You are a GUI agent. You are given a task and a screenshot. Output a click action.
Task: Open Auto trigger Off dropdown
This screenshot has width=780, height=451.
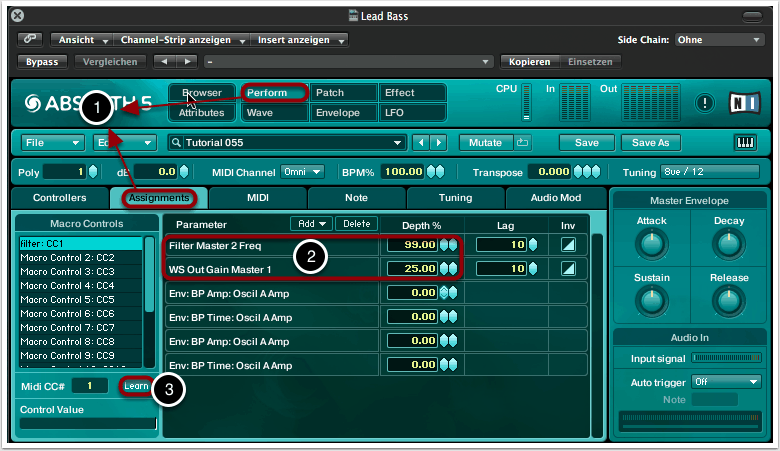[x=726, y=382]
